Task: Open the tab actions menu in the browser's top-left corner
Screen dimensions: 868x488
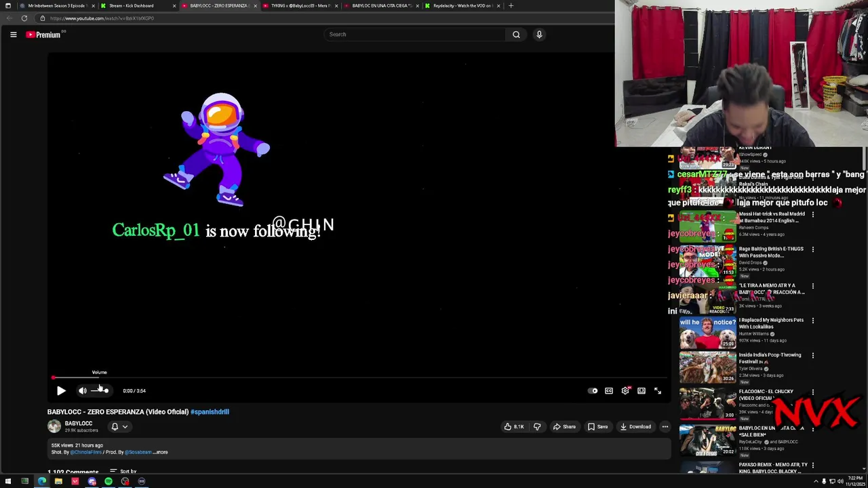Action: [x=7, y=5]
